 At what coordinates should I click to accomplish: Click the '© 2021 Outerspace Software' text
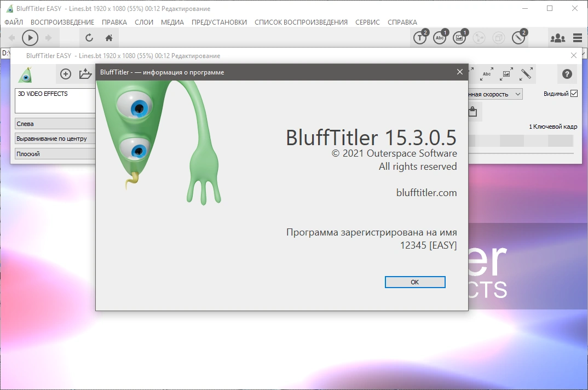394,153
